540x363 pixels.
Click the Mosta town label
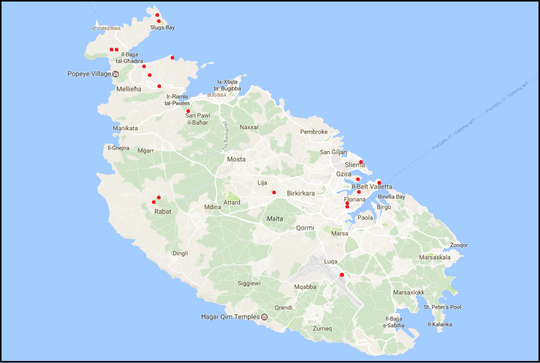[x=236, y=159]
